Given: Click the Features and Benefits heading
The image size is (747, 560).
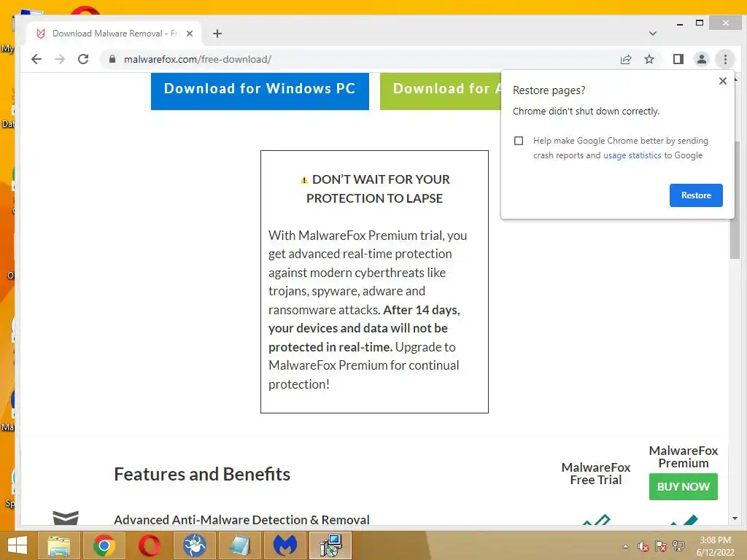Looking at the screenshot, I should click(202, 474).
